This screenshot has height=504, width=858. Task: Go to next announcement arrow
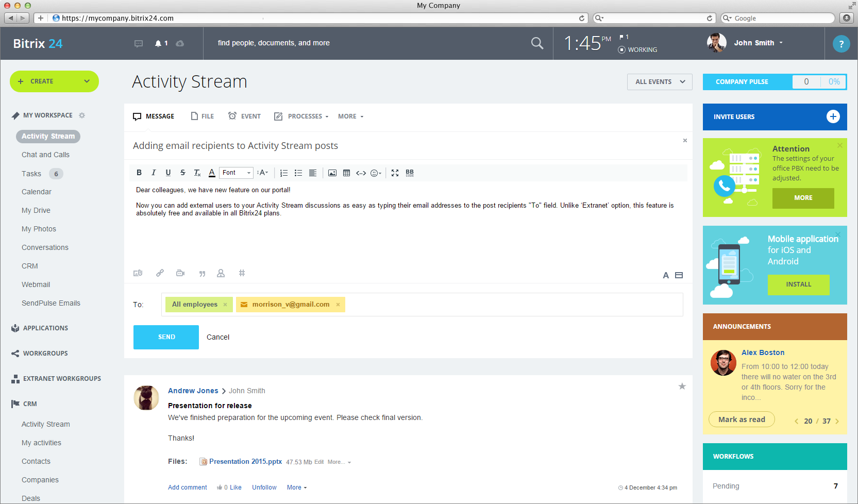[x=837, y=422]
